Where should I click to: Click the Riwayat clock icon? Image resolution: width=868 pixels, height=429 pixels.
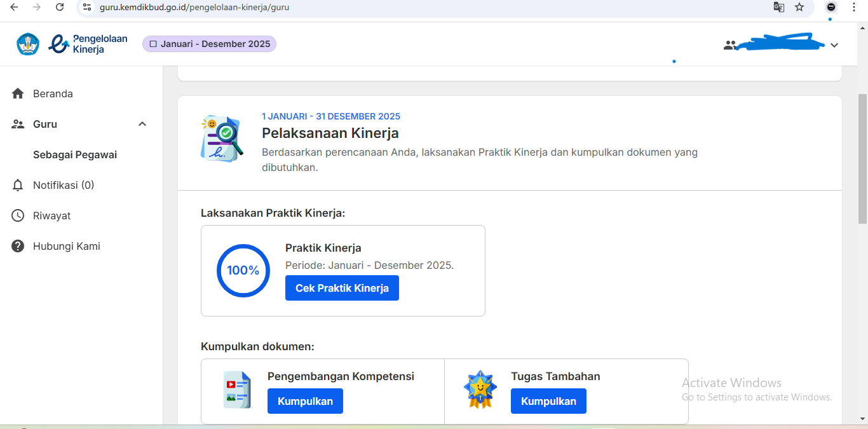pyautogui.click(x=18, y=215)
